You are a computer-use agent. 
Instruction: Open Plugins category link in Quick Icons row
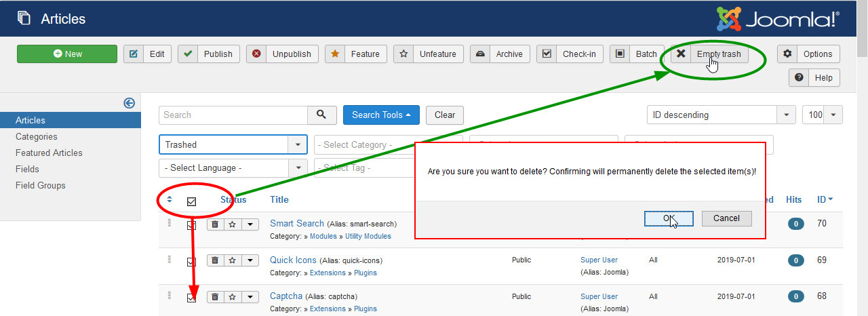click(366, 273)
